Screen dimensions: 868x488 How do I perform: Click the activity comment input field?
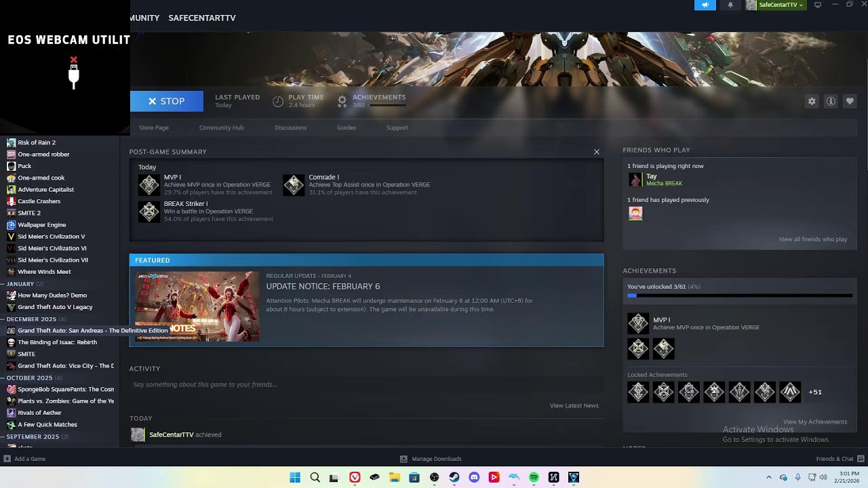coord(366,384)
